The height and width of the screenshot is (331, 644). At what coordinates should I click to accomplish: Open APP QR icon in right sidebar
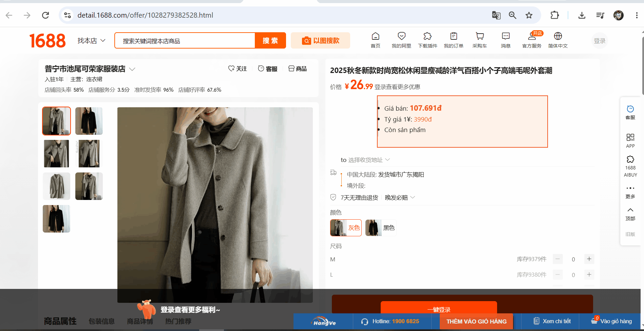tap(630, 141)
